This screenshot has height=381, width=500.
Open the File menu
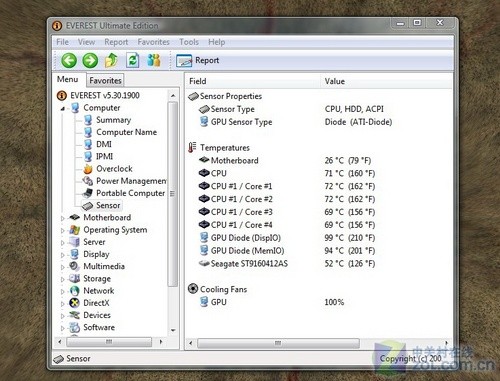(62, 42)
